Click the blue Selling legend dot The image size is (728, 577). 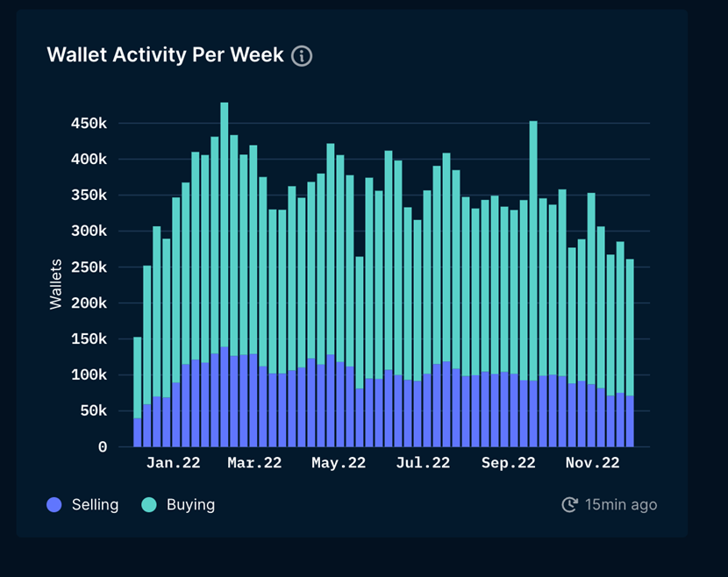pos(55,504)
